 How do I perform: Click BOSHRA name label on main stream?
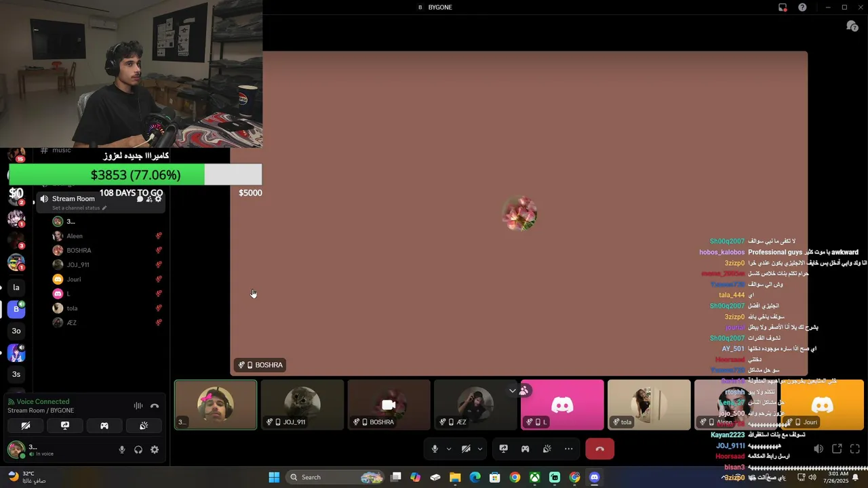coord(261,365)
